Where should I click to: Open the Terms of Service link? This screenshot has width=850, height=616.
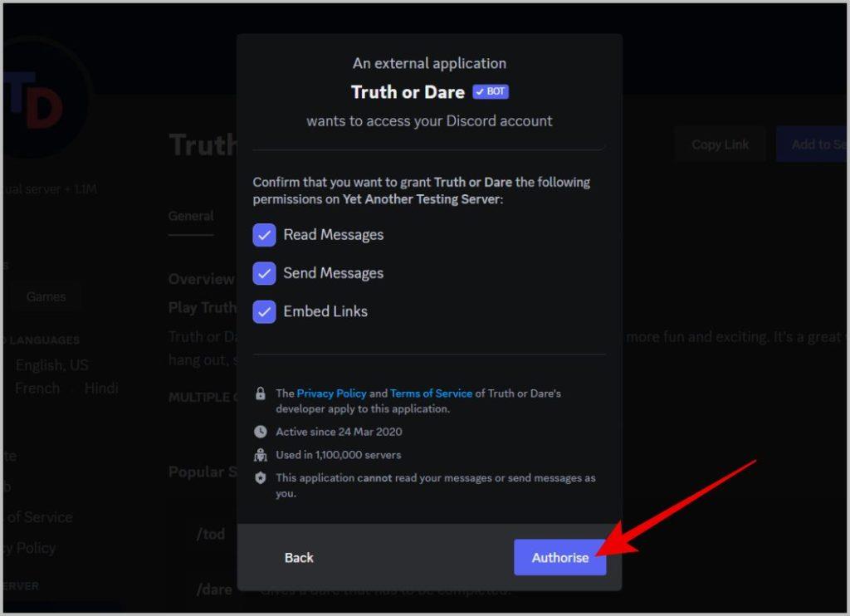pos(431,394)
